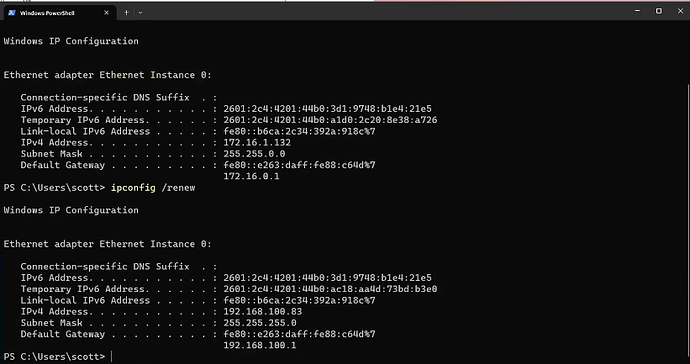
Task: Click the highlighted ipconfig command text
Action: [x=133, y=188]
